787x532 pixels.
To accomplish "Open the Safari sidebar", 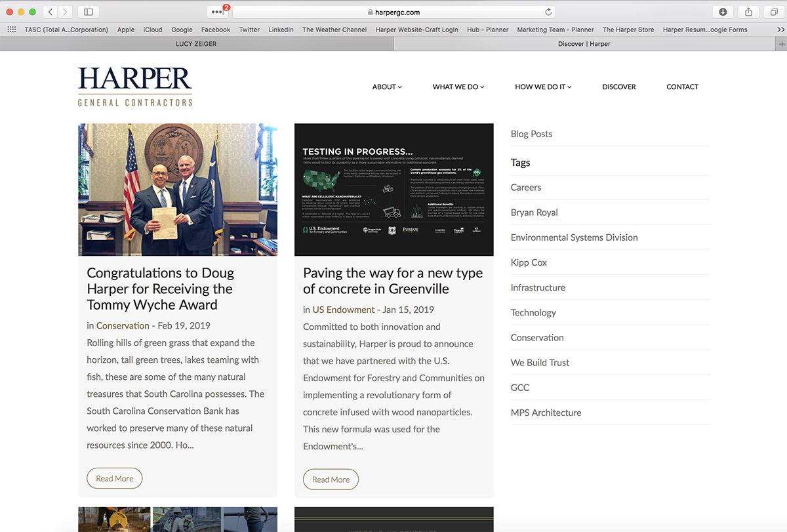I will tap(88, 11).
